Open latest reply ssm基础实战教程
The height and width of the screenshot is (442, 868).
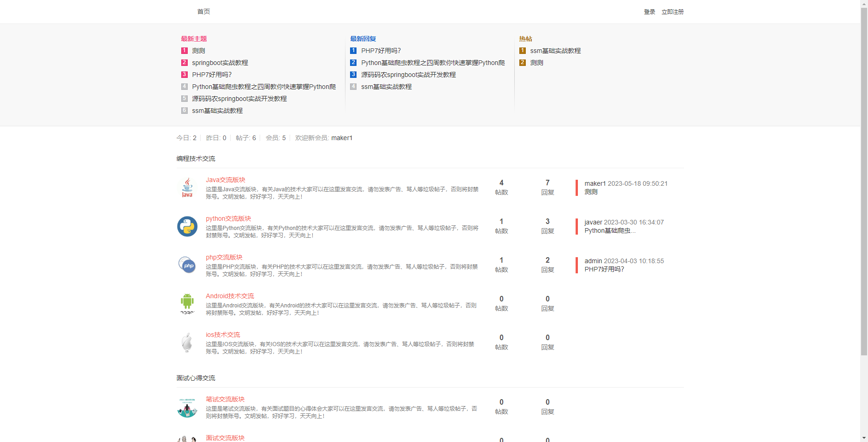click(x=386, y=87)
